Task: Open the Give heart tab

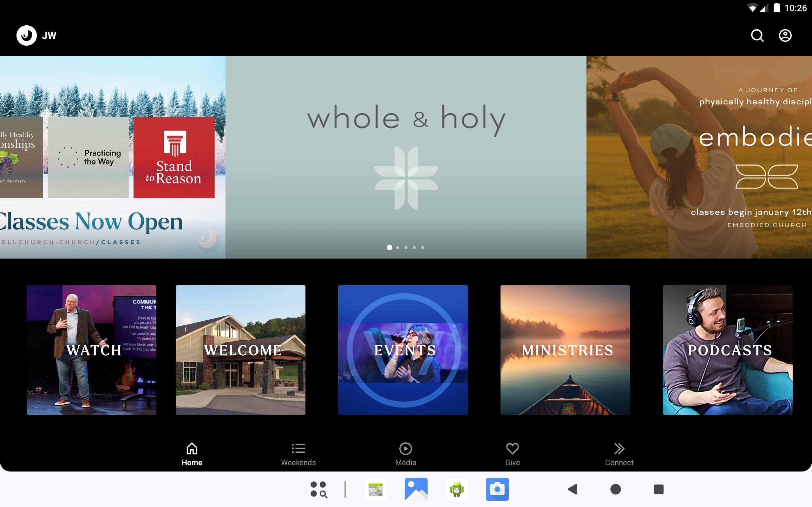Action: tap(512, 454)
